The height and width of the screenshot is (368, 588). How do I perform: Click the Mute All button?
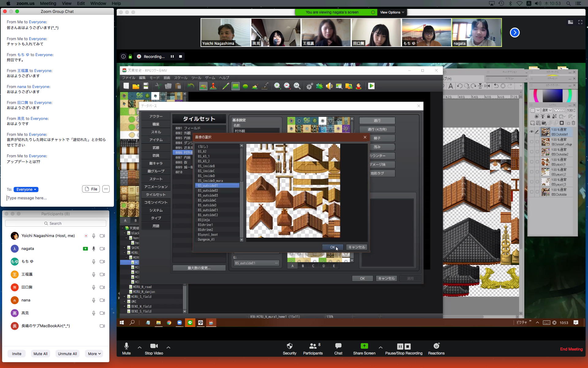[40, 354]
